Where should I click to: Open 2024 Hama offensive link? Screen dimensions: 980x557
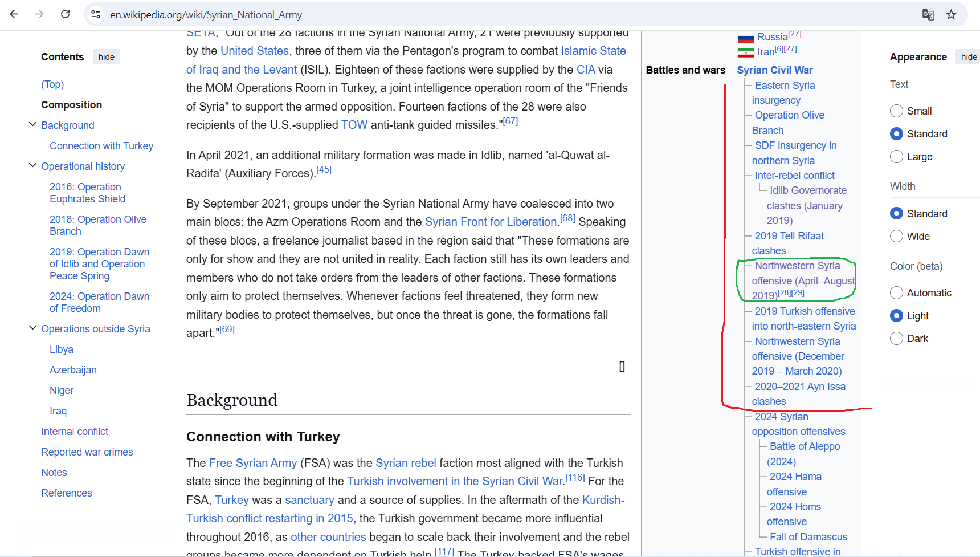(x=794, y=484)
